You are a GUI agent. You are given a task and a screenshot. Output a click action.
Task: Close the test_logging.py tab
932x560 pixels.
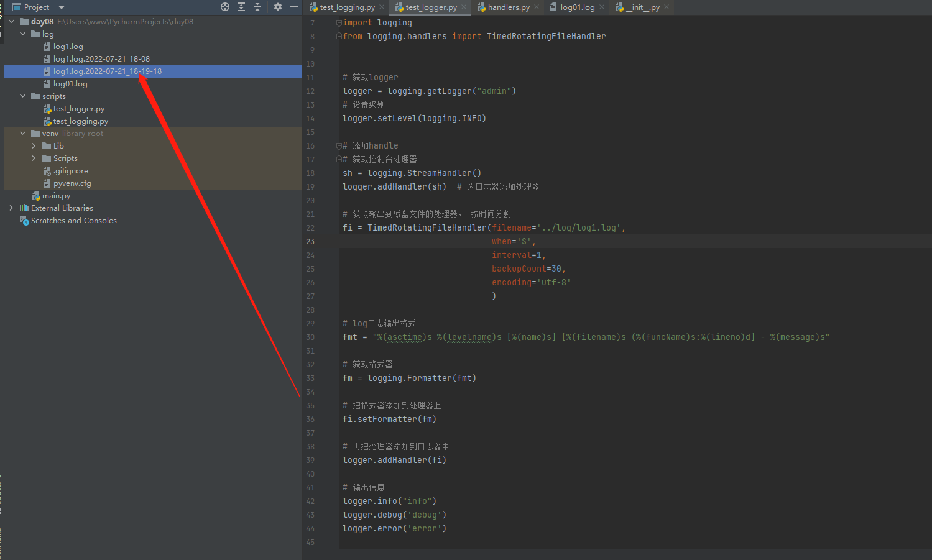click(x=382, y=7)
